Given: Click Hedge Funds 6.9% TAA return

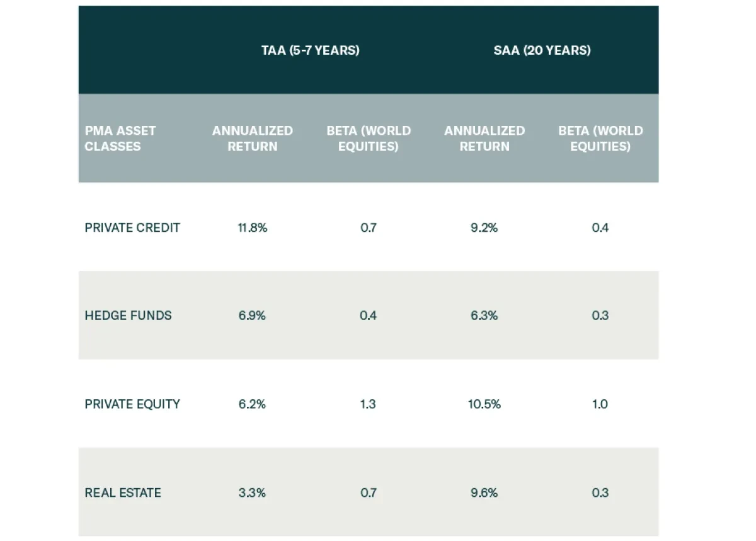Looking at the screenshot, I should pyautogui.click(x=252, y=316).
